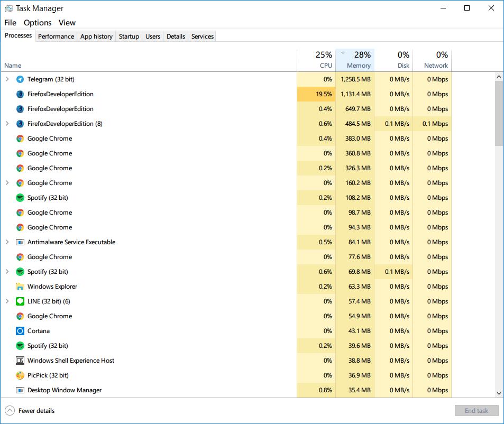The image size is (504, 424).
Task: Click the Antimalware Service Executable icon
Action: pyautogui.click(x=20, y=242)
